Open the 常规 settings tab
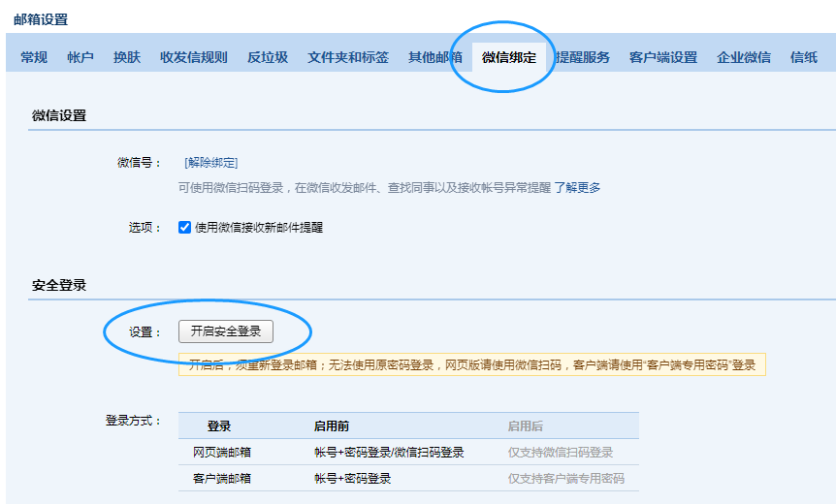The width and height of the screenshot is (836, 504). click(x=34, y=57)
